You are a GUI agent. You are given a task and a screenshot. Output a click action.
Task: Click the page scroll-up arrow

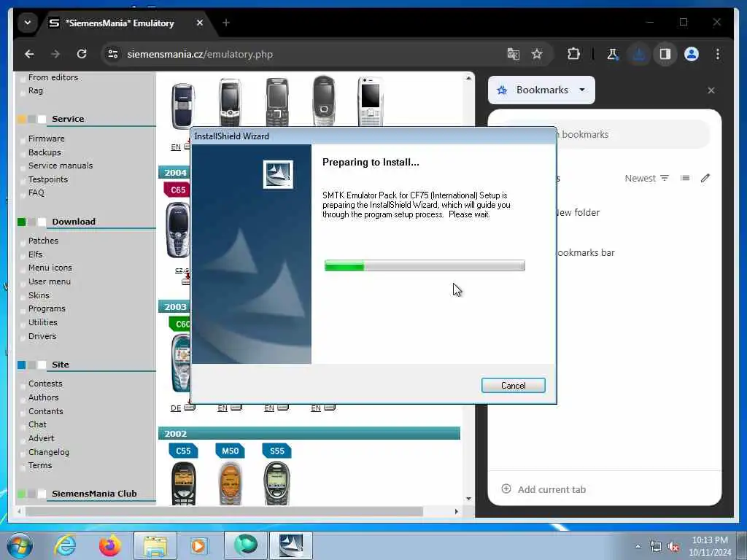click(468, 78)
